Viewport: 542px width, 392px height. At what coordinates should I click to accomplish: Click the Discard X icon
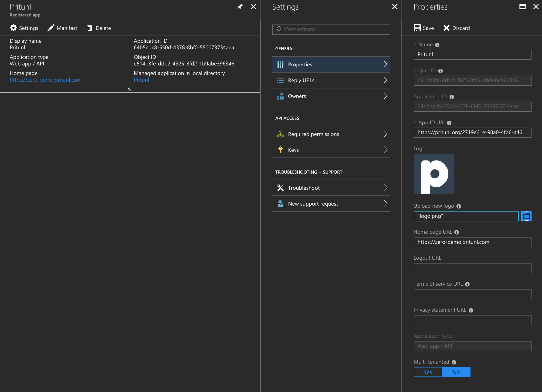coord(447,28)
